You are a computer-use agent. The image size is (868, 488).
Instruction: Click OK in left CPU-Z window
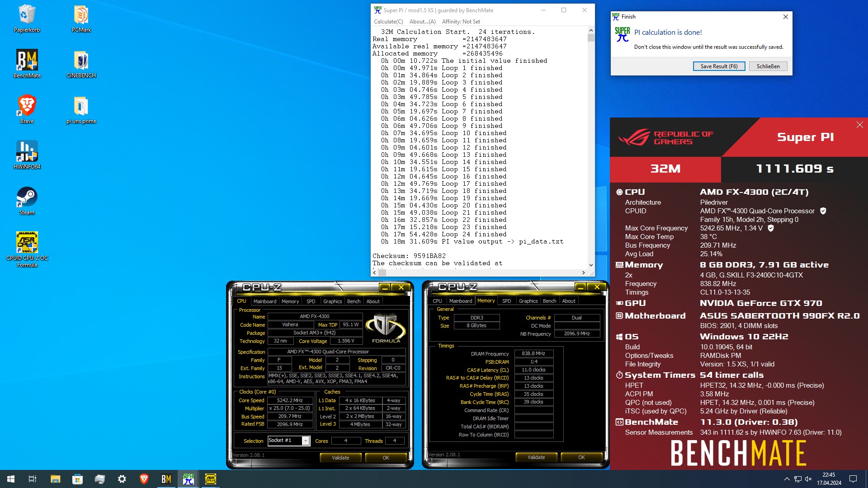tap(386, 458)
